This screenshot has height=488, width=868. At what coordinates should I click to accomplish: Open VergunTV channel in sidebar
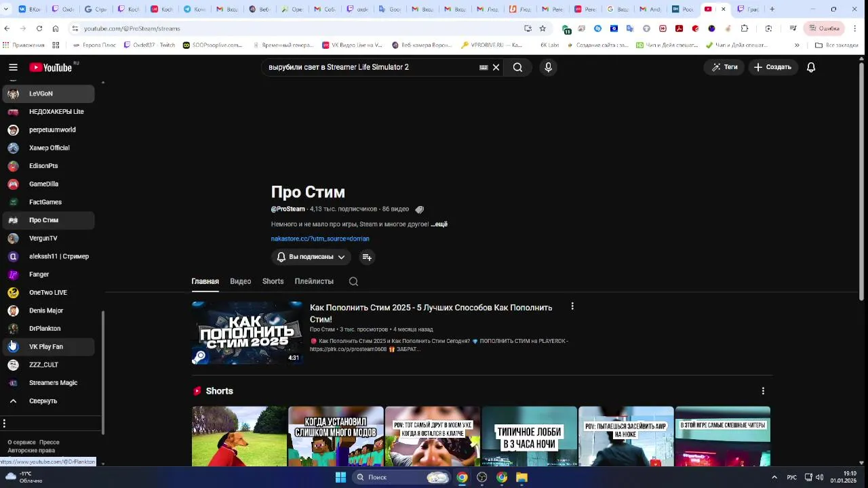click(47, 238)
